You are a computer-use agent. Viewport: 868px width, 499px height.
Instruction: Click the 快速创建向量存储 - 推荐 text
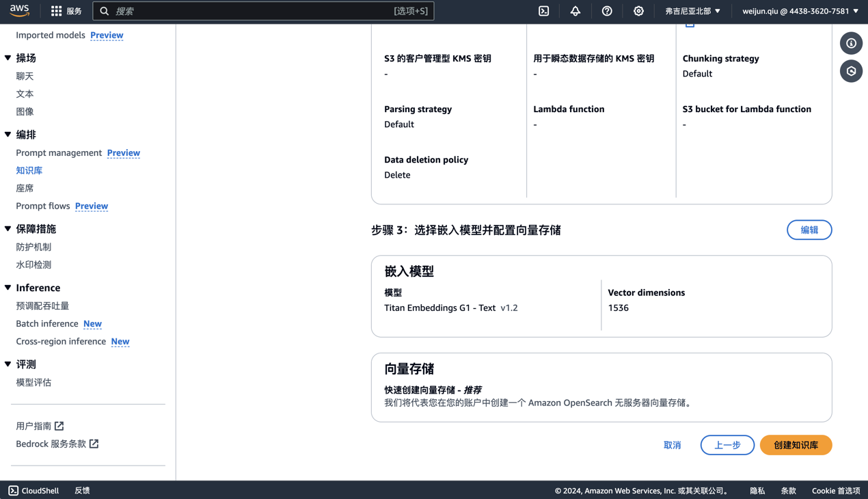[x=433, y=390]
